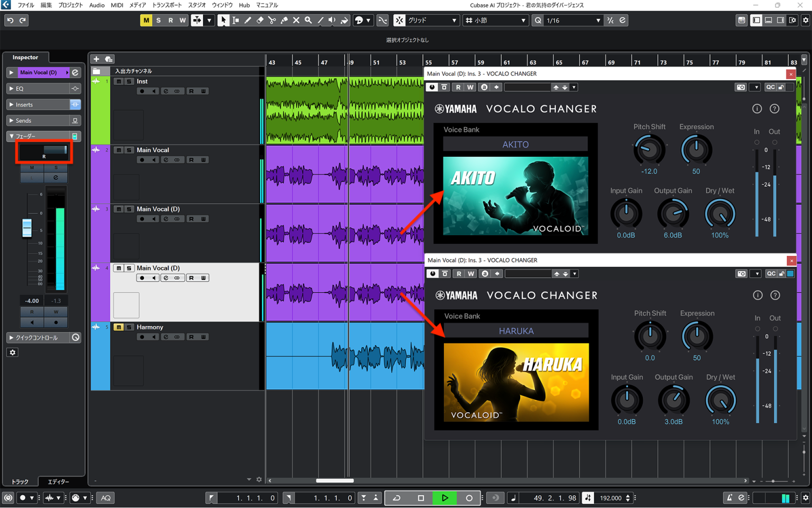This screenshot has width=812, height=508.
Task: Open the QC quick controls in the plugin header
Action: point(770,87)
